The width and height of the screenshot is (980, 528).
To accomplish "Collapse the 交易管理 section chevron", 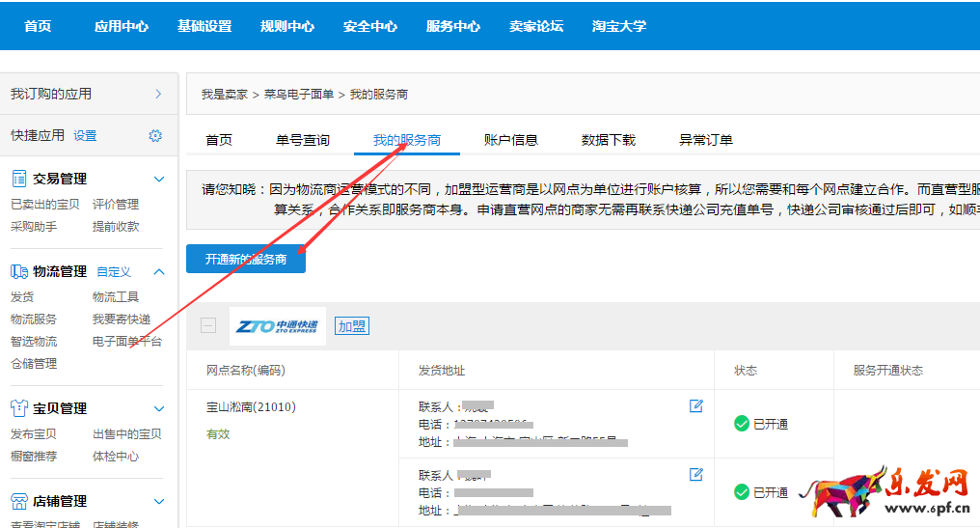I will click(159, 179).
